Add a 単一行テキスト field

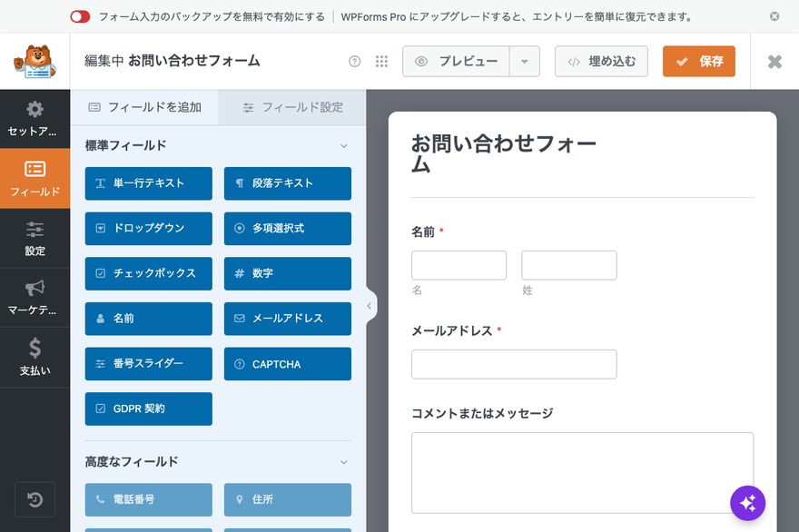[148, 183]
